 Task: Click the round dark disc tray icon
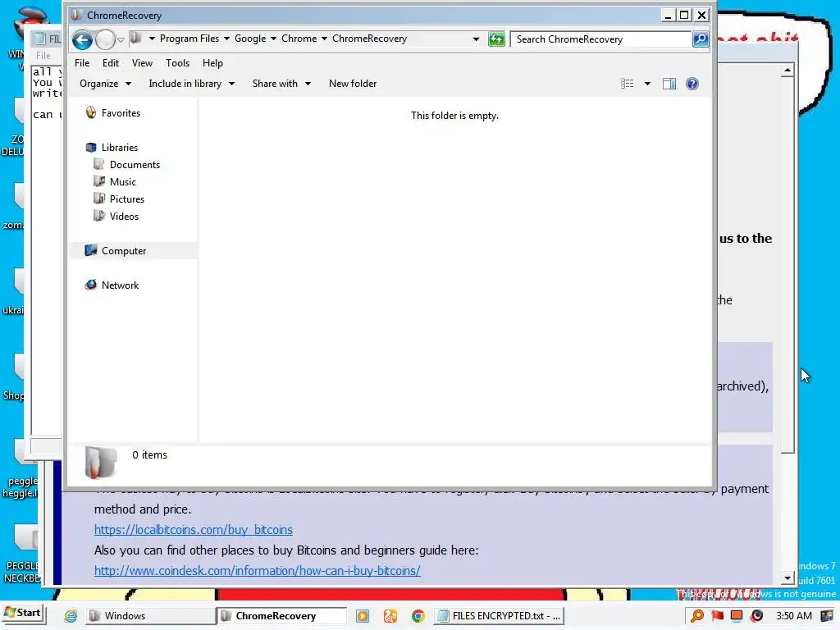tap(756, 616)
